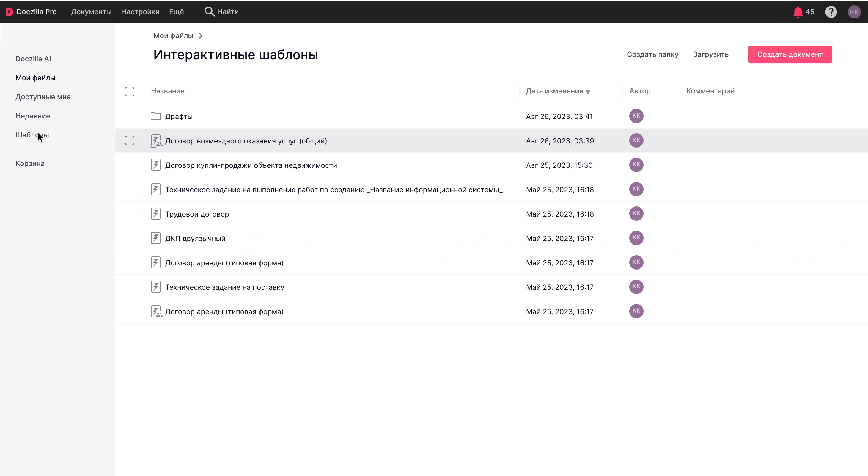868x476 pixels.
Task: Click the Драфты folder icon
Action: [155, 116]
